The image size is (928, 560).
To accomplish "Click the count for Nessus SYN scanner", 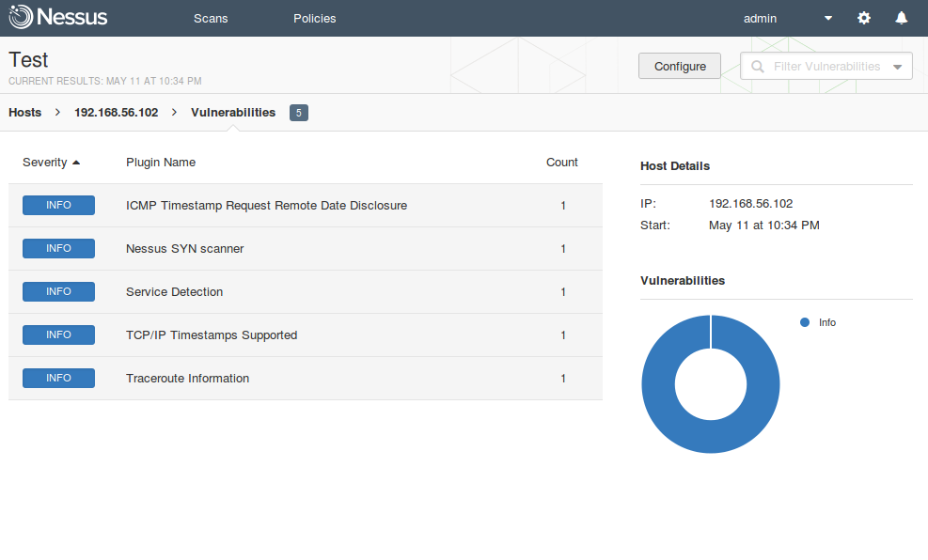I will pos(563,249).
